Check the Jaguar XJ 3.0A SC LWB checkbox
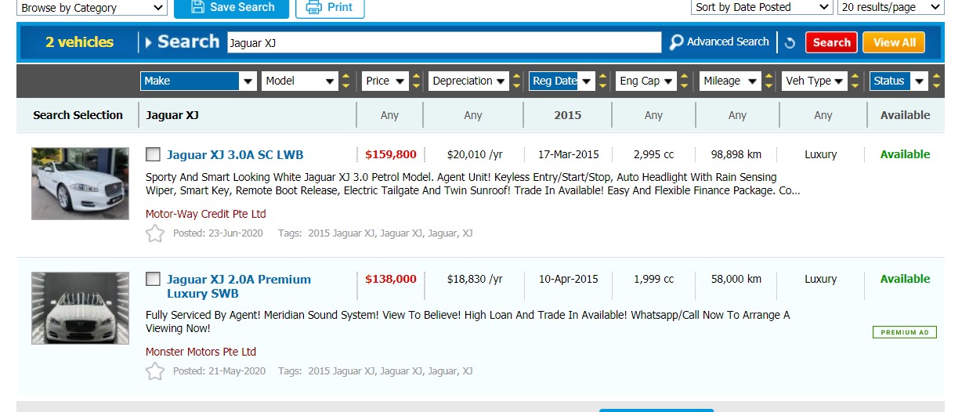 (x=154, y=155)
